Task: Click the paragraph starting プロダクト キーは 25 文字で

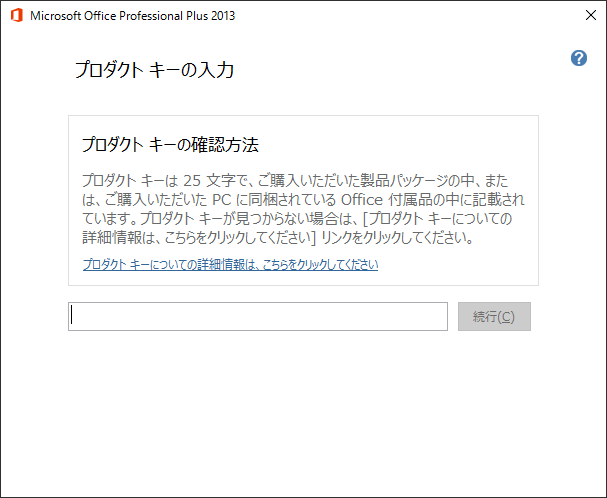Action: coord(303,209)
